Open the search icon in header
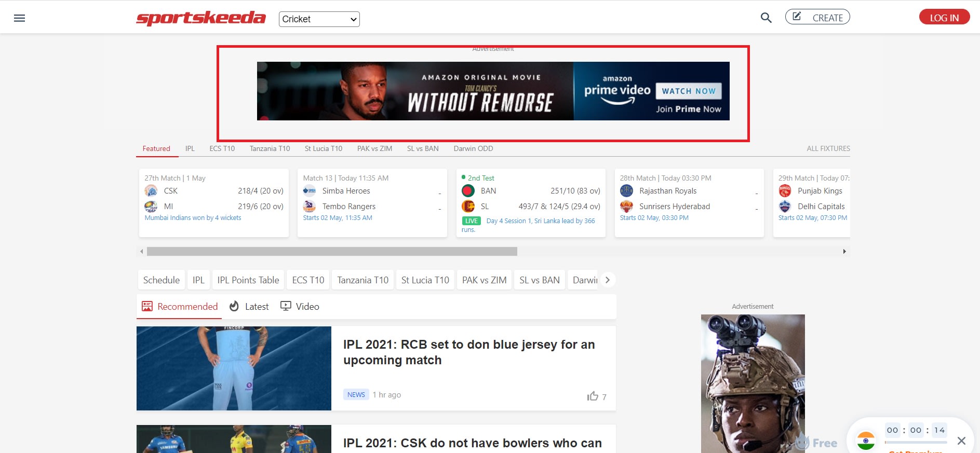The image size is (980, 453). tap(766, 18)
